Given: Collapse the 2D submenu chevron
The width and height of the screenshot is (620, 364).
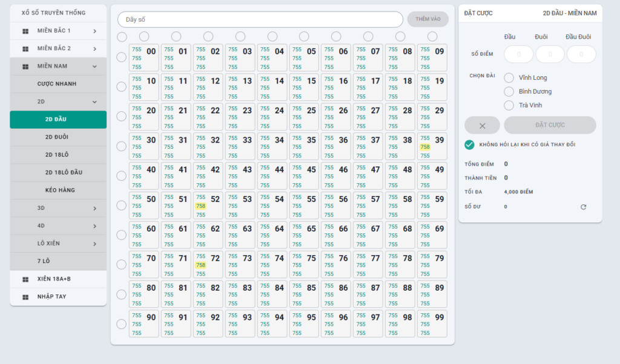Looking at the screenshot, I should [x=95, y=102].
